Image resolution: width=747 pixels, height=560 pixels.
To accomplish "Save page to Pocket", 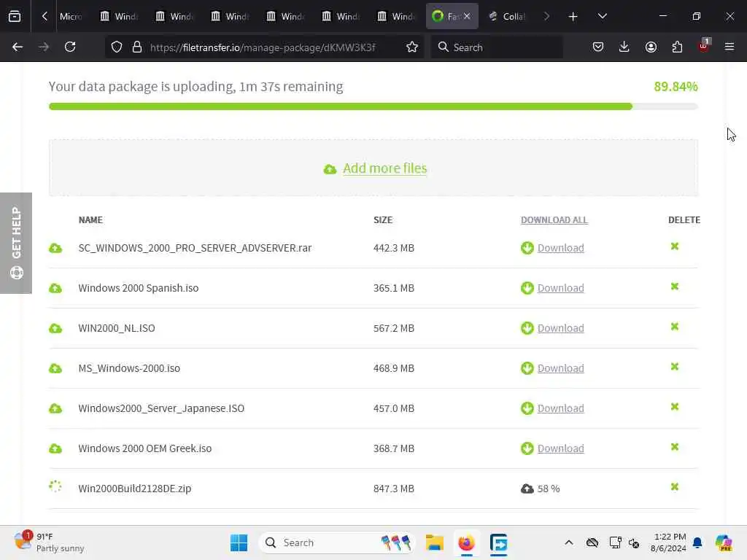I will 598,47.
